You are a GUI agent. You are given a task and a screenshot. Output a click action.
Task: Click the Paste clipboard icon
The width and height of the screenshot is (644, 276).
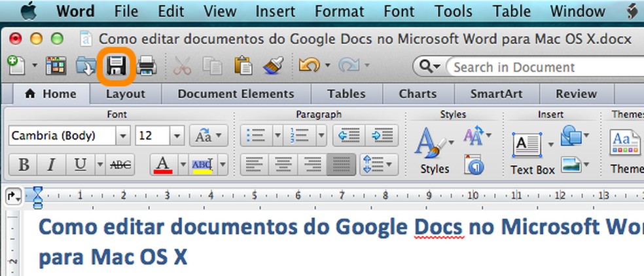(x=243, y=66)
